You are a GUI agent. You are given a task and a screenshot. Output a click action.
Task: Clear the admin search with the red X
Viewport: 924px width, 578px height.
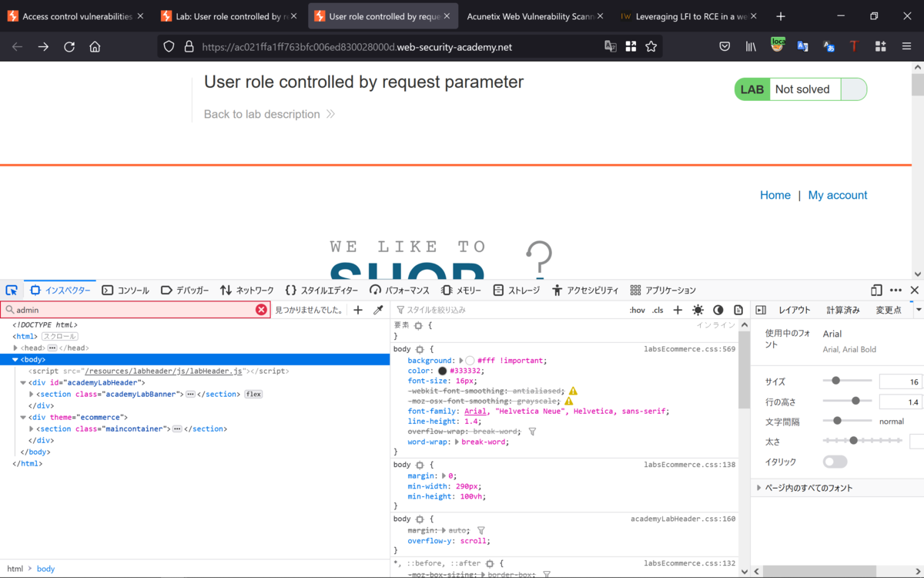pos(261,310)
